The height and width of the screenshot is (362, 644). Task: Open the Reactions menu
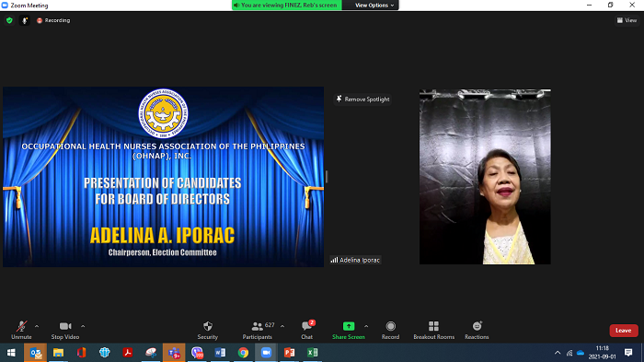coord(477,331)
